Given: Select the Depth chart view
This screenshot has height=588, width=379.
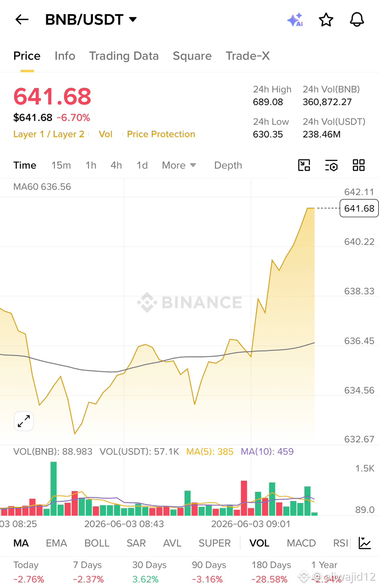Looking at the screenshot, I should click(x=228, y=165).
